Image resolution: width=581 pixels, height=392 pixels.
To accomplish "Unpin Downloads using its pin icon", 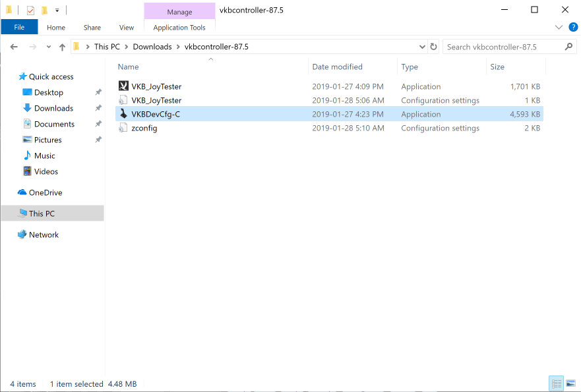I will point(98,108).
